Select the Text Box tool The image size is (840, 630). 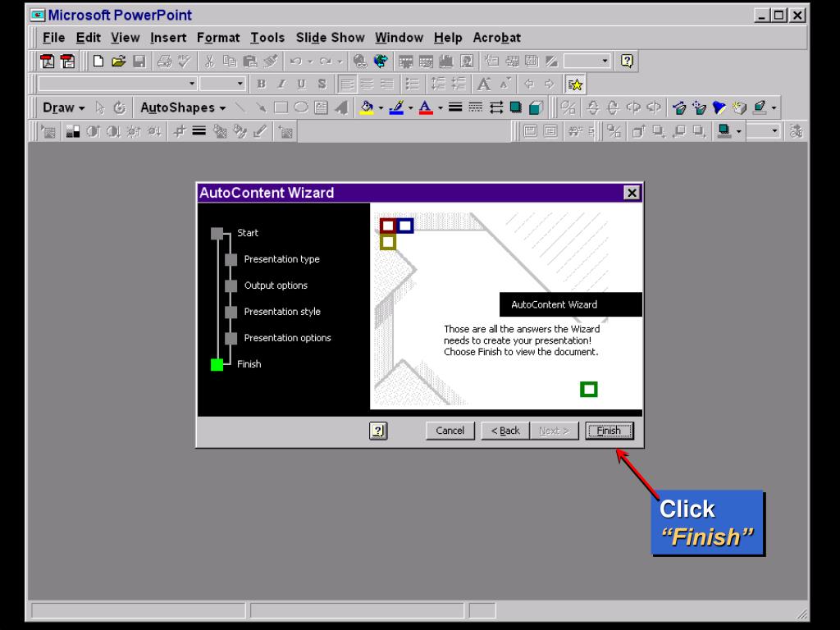[321, 107]
